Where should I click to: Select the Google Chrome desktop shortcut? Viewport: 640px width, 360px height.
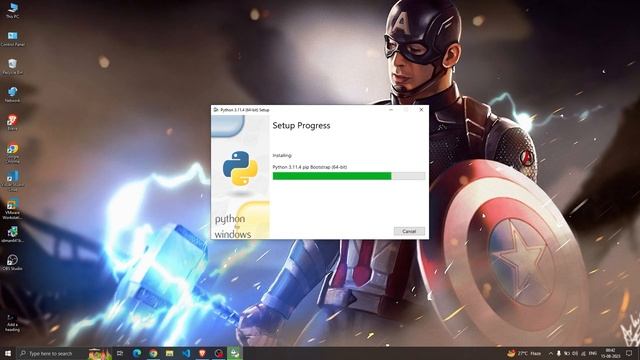tap(12, 153)
